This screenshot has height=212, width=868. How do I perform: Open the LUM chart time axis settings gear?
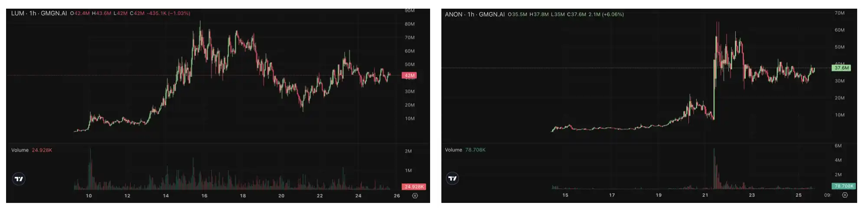pos(415,196)
